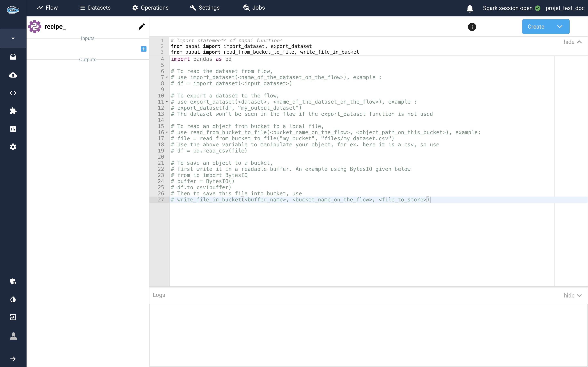Click the pencil edit icon beside recipe name
This screenshot has height=367, width=588.
[141, 27]
